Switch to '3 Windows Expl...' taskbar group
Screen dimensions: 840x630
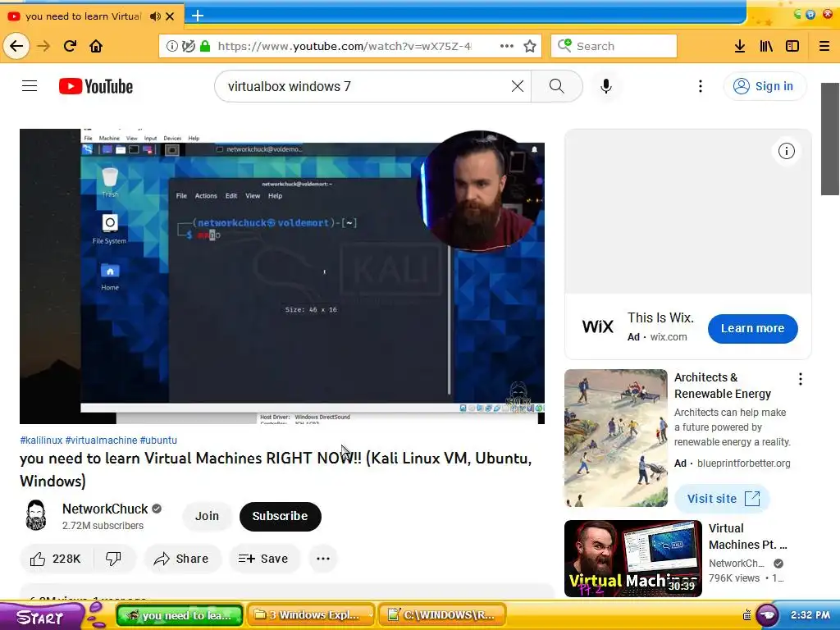311,615
